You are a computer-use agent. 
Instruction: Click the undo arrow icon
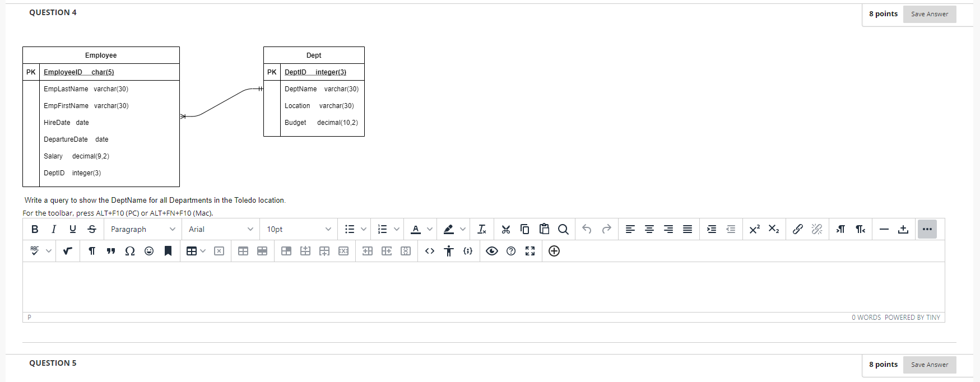click(x=587, y=229)
